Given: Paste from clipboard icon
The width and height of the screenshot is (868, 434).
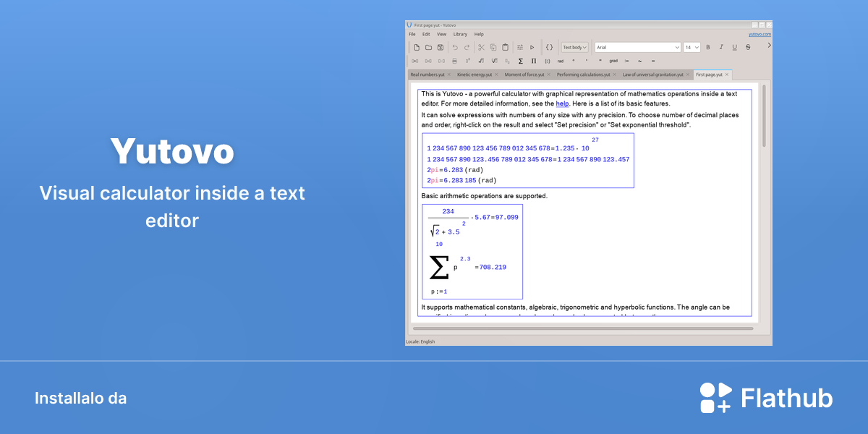Looking at the screenshot, I should [x=505, y=47].
